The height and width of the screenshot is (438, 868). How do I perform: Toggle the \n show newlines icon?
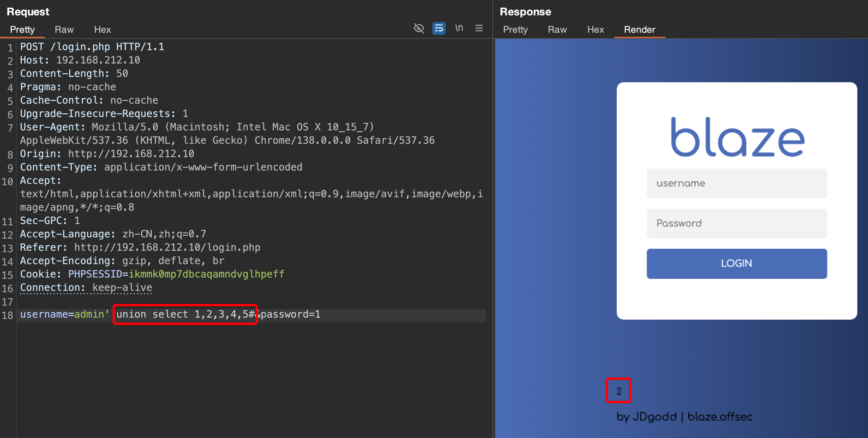[459, 28]
